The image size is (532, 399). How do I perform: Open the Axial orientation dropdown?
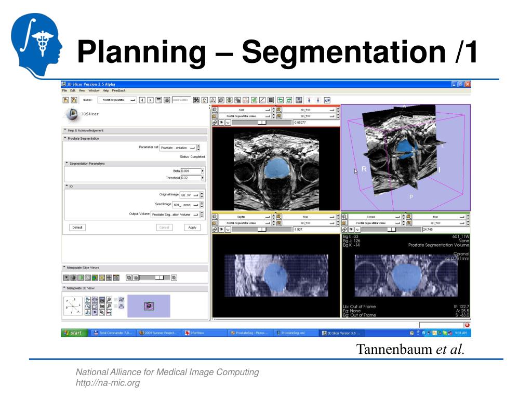(x=245, y=110)
